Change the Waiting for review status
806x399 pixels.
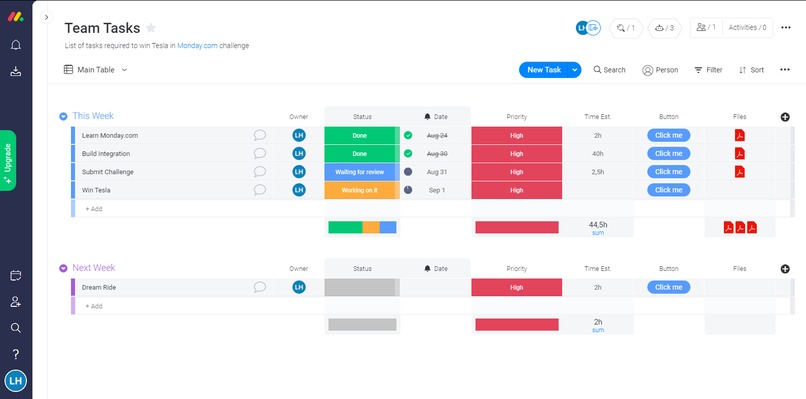[362, 172]
